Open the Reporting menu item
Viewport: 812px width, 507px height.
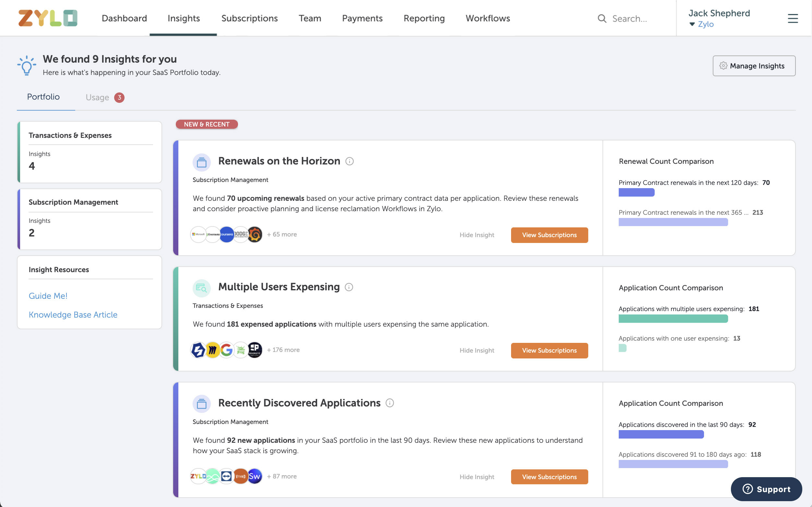point(424,18)
